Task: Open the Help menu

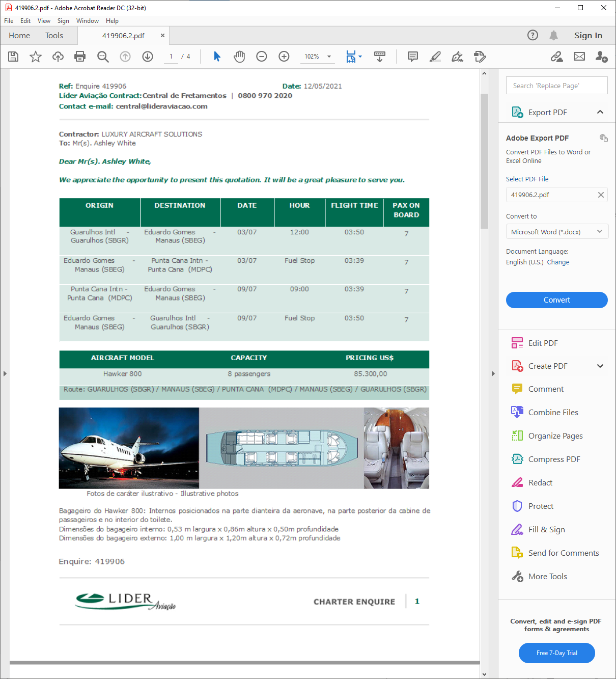Action: (x=112, y=21)
